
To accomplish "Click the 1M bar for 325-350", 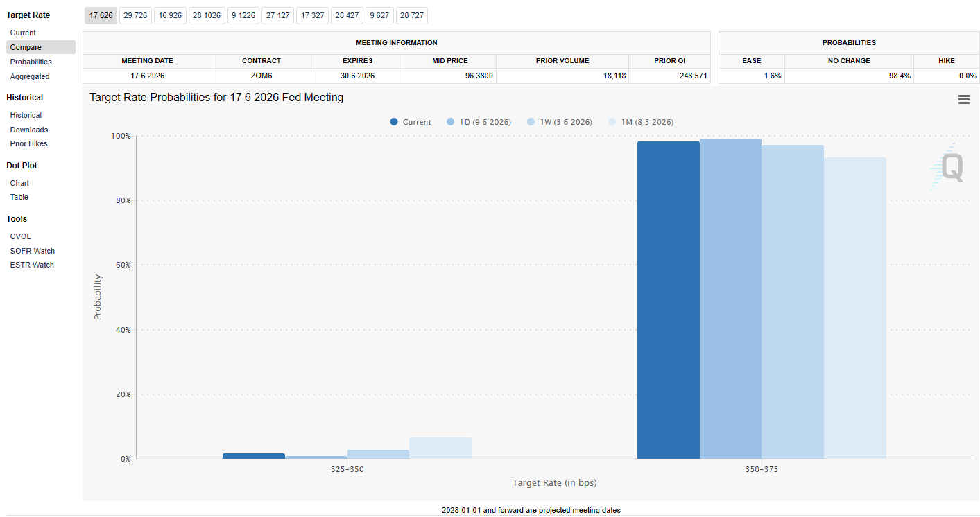I will coord(440,448).
